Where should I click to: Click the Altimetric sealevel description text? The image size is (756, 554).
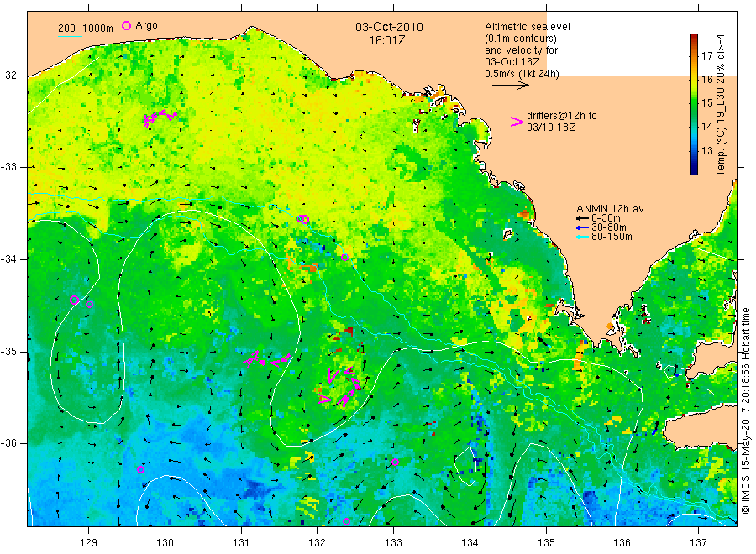[528, 50]
